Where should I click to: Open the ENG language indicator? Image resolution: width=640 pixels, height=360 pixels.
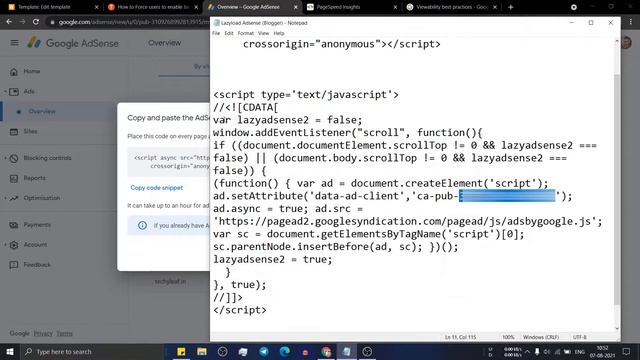(580, 351)
